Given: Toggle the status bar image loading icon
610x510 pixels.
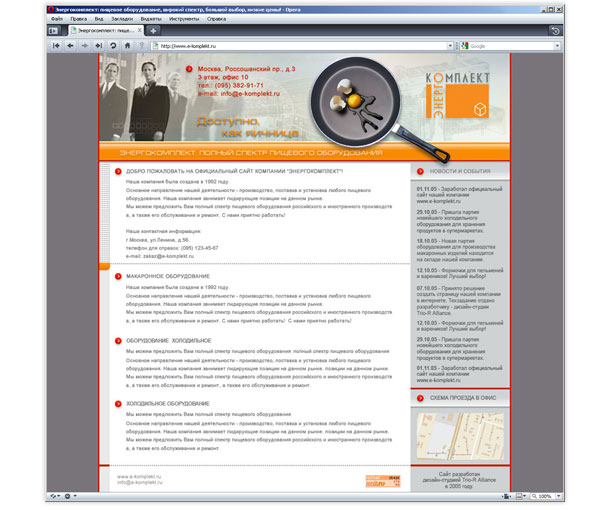Looking at the screenshot, I should tap(519, 496).
